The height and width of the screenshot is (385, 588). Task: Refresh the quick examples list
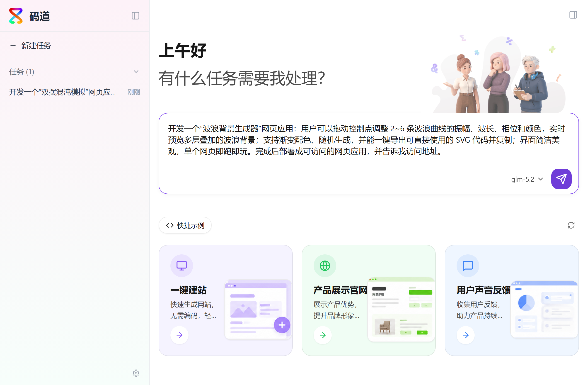(x=571, y=225)
